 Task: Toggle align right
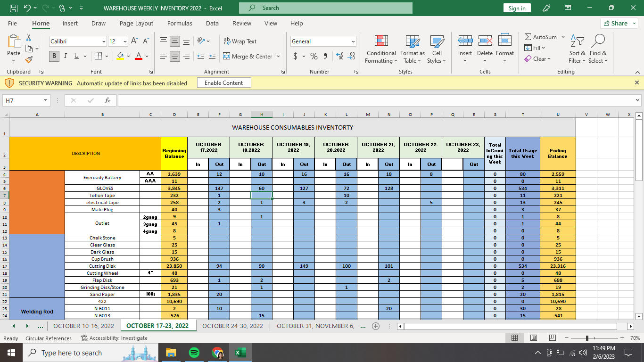coord(186,57)
